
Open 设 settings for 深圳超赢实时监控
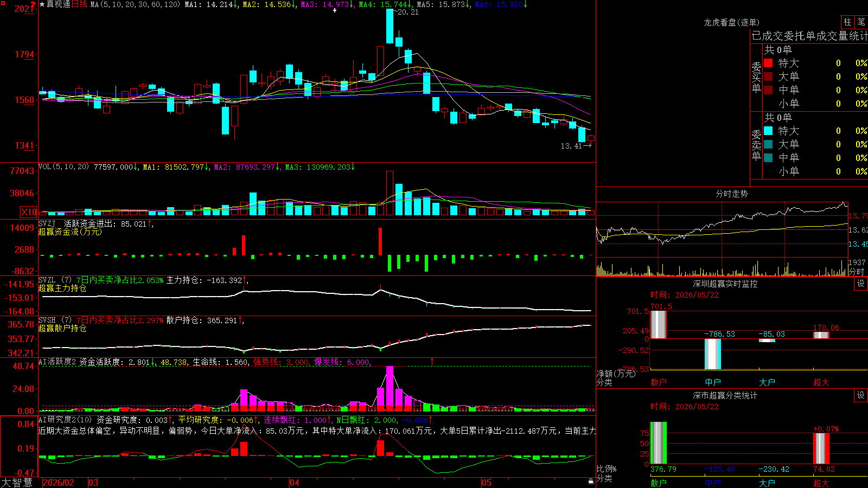point(861,284)
